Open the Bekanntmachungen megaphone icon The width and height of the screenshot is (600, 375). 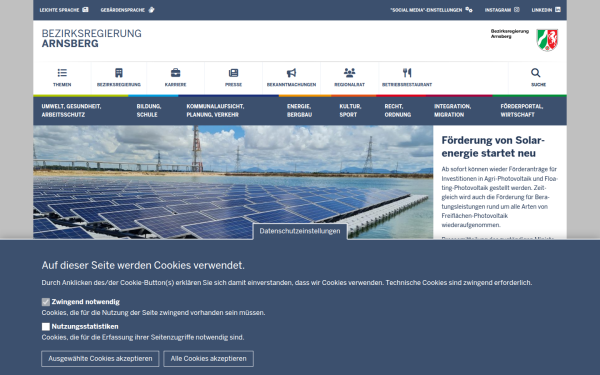pyautogui.click(x=291, y=73)
